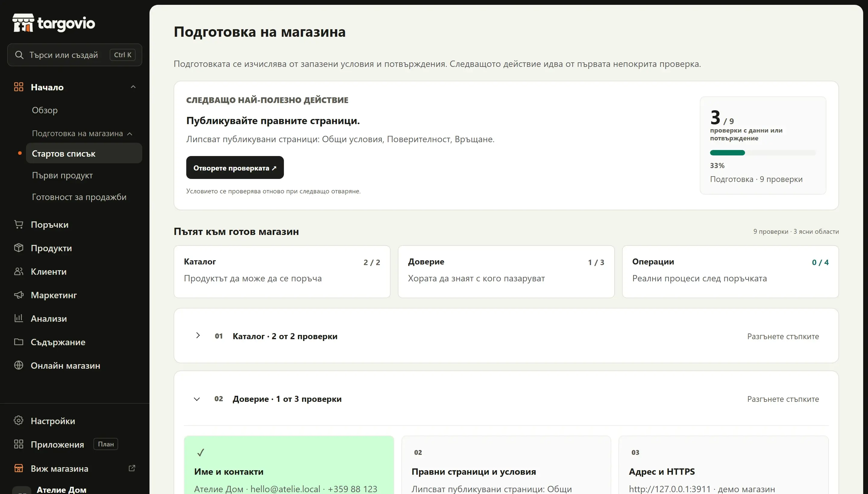The image size is (868, 494).
Task: Click Разгънете стъпките in the Каталог row
Action: (x=783, y=336)
